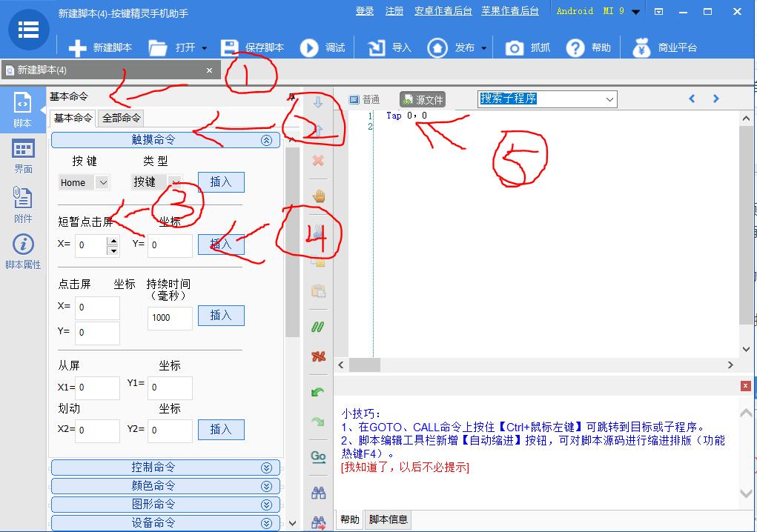Open the 附件 (attachments) panel
The height and width of the screenshot is (532, 757).
23,200
